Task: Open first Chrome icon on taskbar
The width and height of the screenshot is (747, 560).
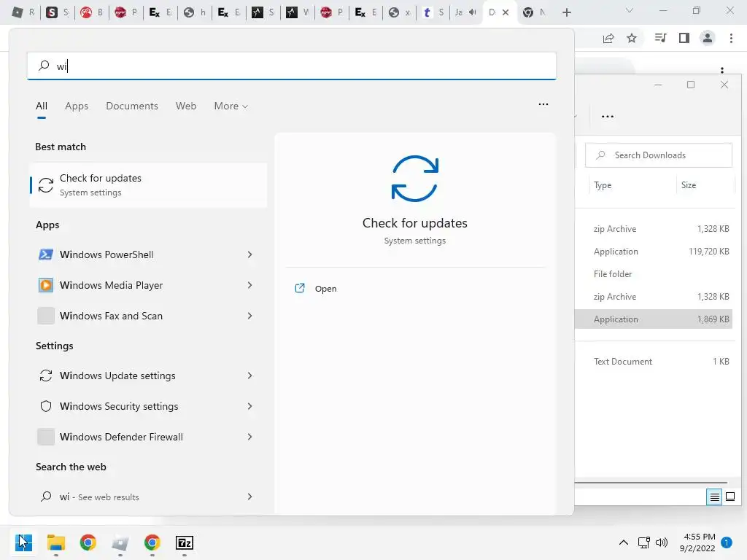Action: click(88, 542)
